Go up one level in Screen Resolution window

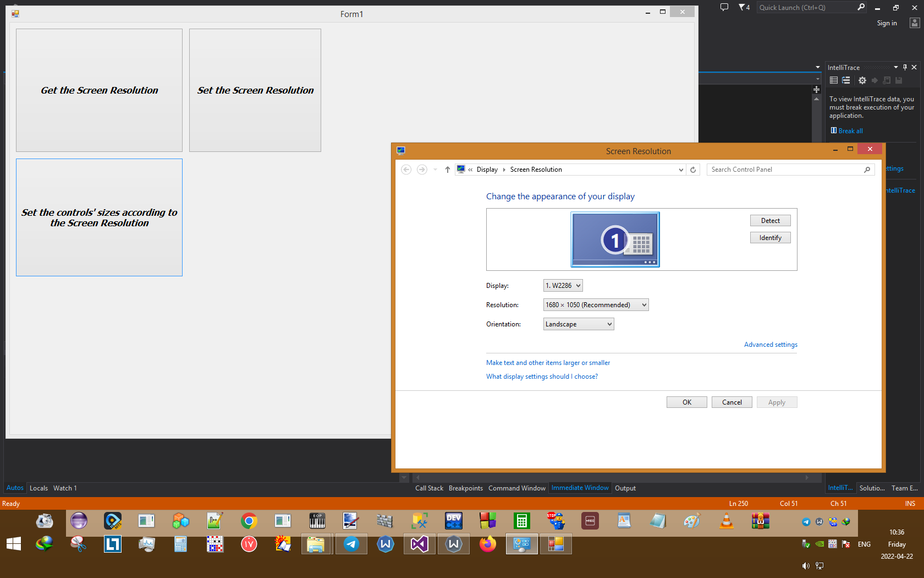coord(448,170)
